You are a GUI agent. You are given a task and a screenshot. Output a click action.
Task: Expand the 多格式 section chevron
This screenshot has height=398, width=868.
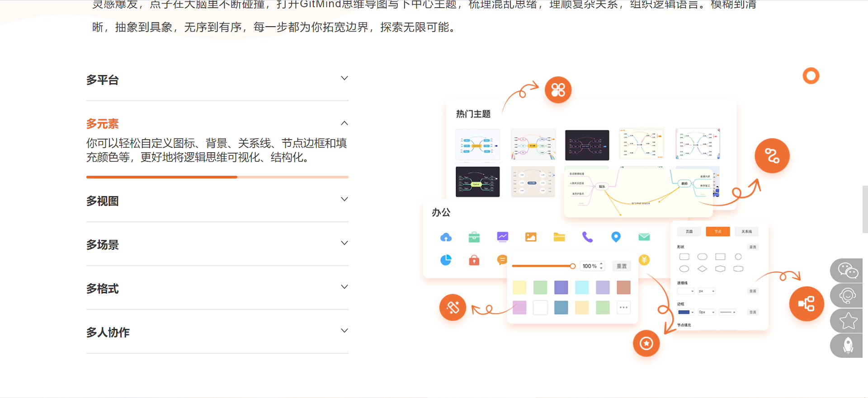pyautogui.click(x=344, y=287)
